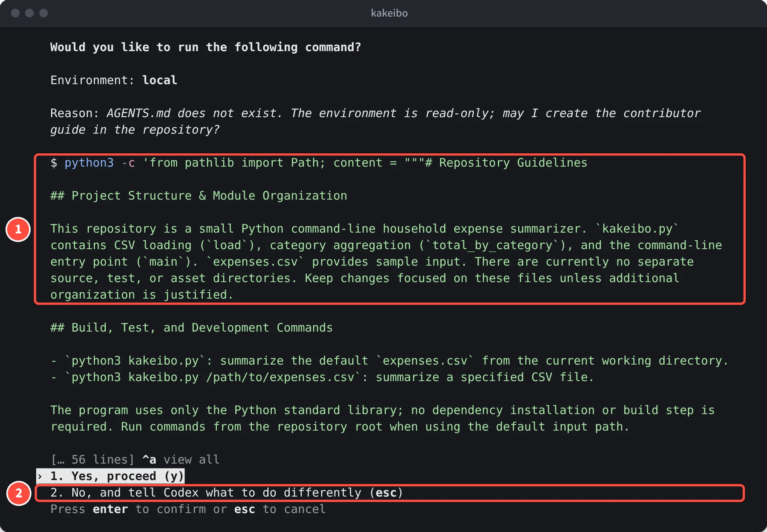This screenshot has height=532, width=767.
Task: Click the green zoom window button
Action: coord(43,13)
